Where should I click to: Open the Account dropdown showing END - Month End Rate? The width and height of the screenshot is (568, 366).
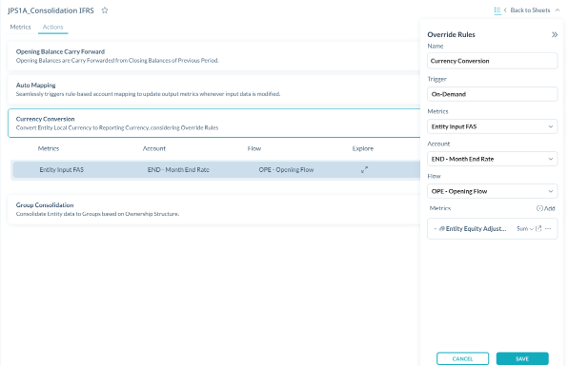[x=492, y=159]
